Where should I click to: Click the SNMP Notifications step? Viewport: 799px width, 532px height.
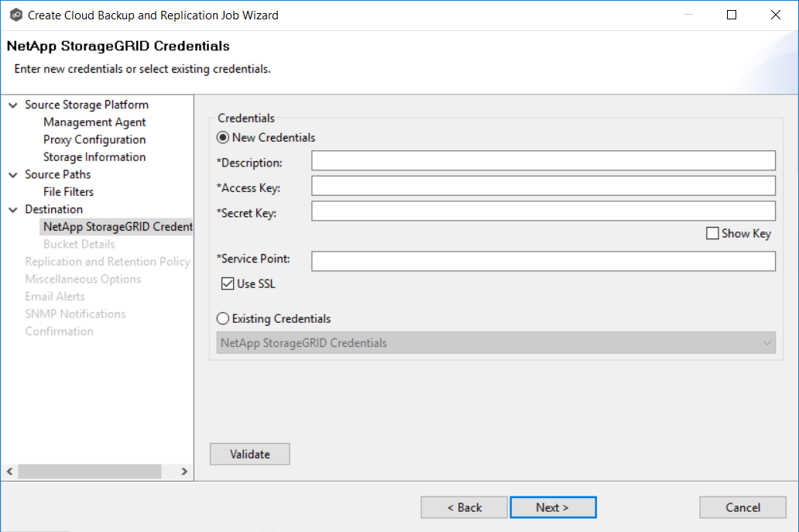pos(75,314)
